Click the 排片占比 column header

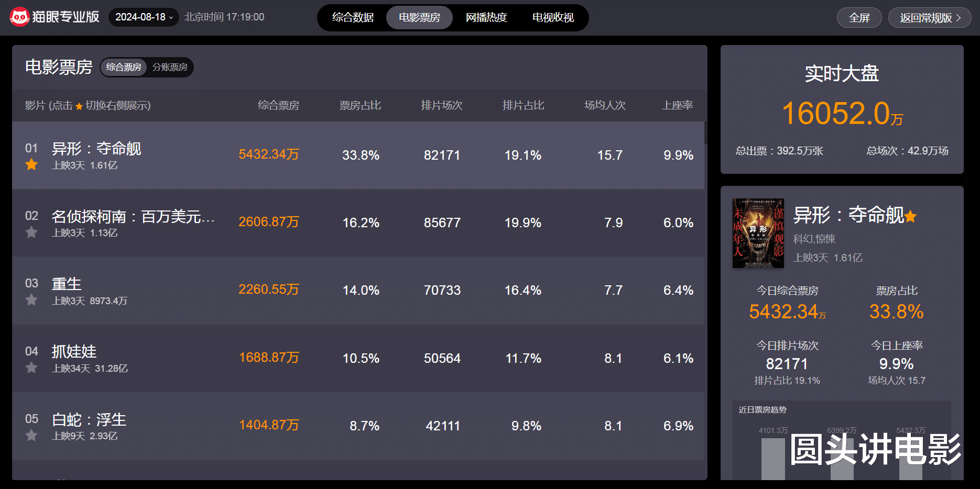click(524, 105)
